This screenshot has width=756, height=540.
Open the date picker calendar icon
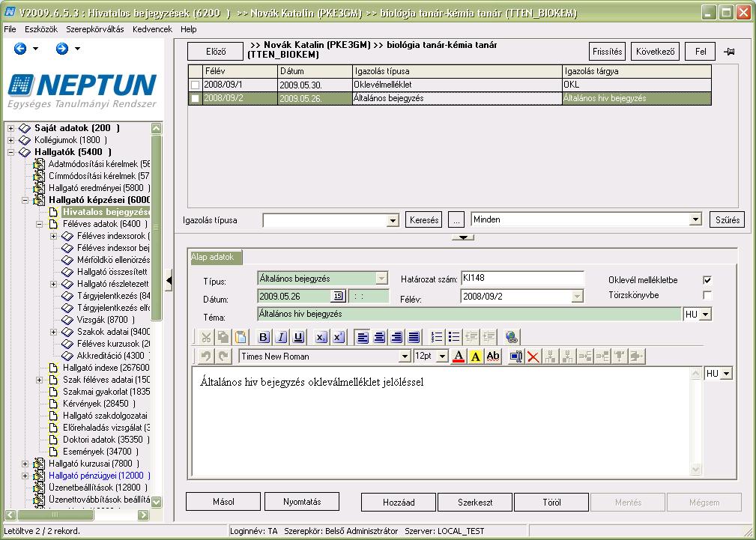click(338, 296)
